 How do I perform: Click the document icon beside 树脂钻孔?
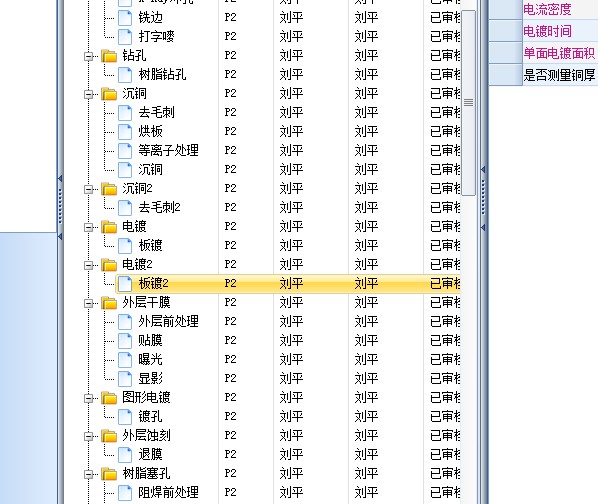point(125,74)
